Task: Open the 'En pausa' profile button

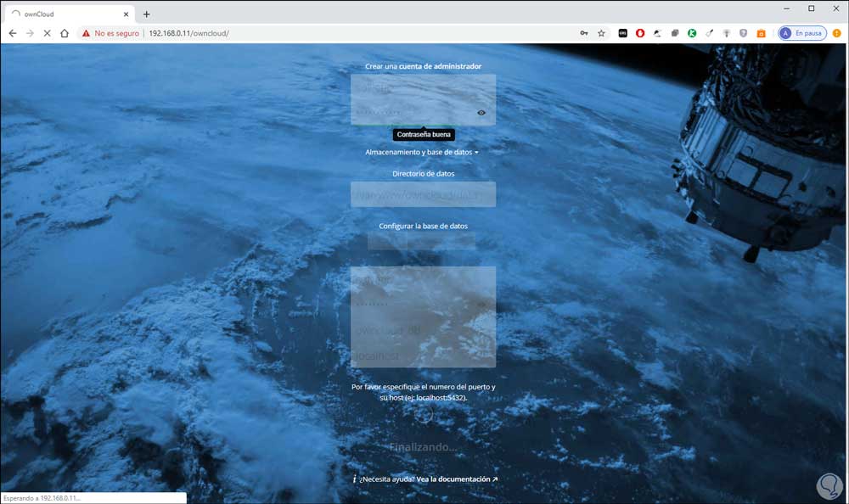Action: [x=802, y=33]
